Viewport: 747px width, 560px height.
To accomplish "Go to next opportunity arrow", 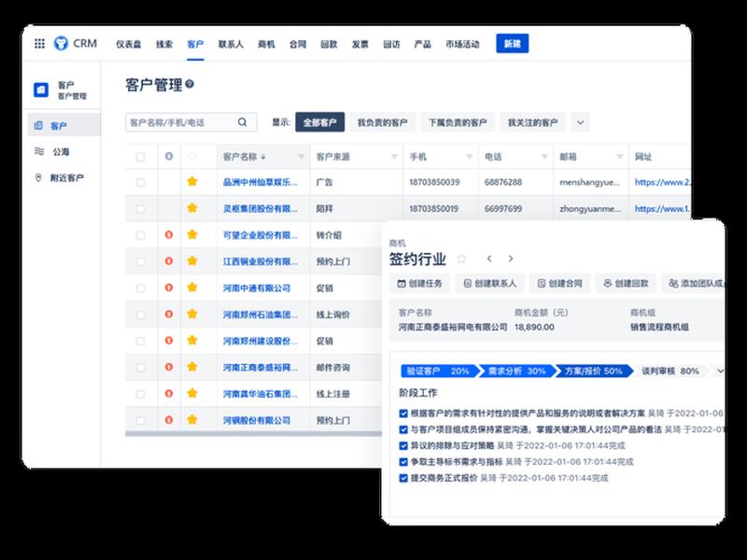I will [x=511, y=259].
